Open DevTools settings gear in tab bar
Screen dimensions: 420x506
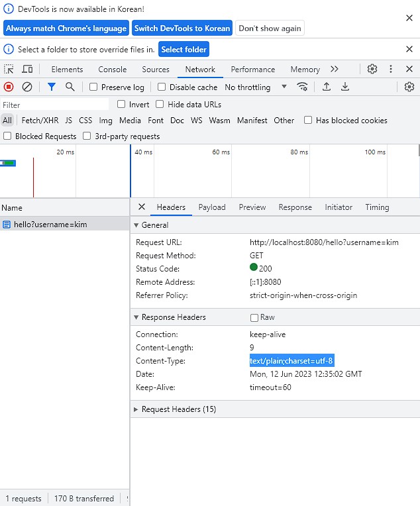tap(372, 69)
